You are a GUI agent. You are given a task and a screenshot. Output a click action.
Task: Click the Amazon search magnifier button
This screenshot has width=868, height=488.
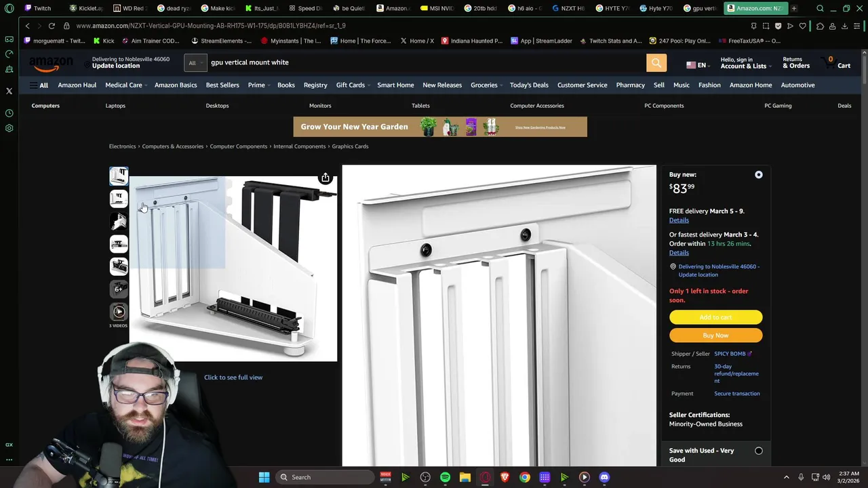tap(656, 63)
